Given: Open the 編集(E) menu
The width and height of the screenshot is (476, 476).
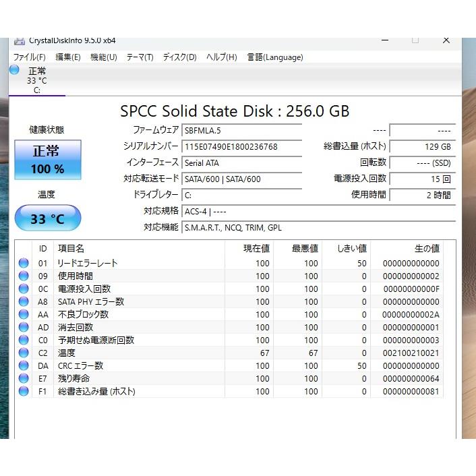Looking at the screenshot, I should pyautogui.click(x=68, y=57).
